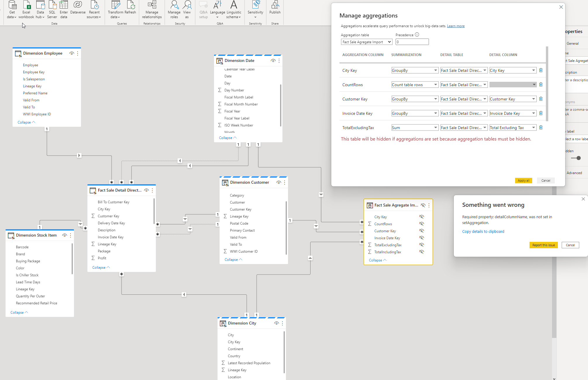Open Invoice Date Key detail column dropdown
This screenshot has width=588, height=380.
tap(513, 113)
